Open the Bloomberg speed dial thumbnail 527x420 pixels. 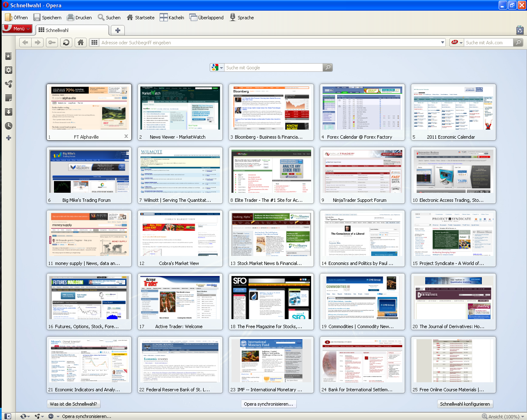click(271, 112)
